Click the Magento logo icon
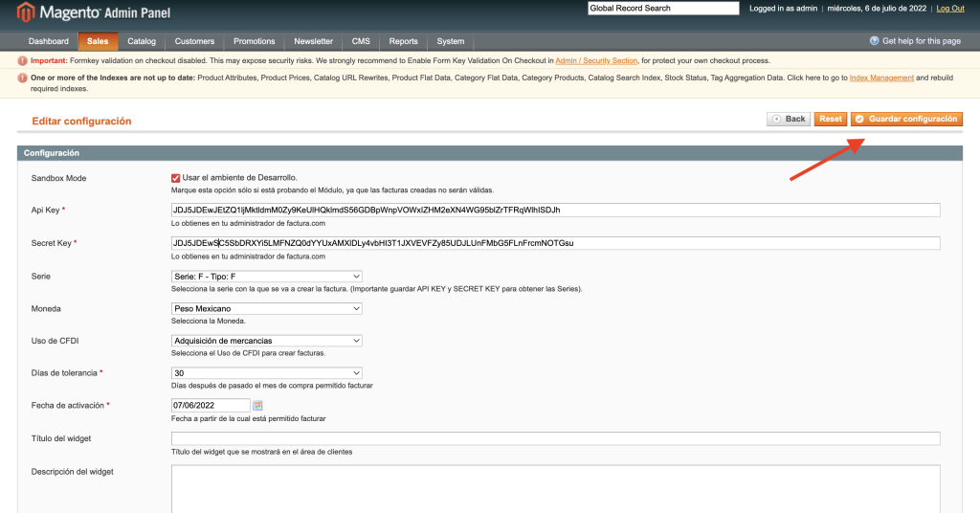 coord(25,11)
